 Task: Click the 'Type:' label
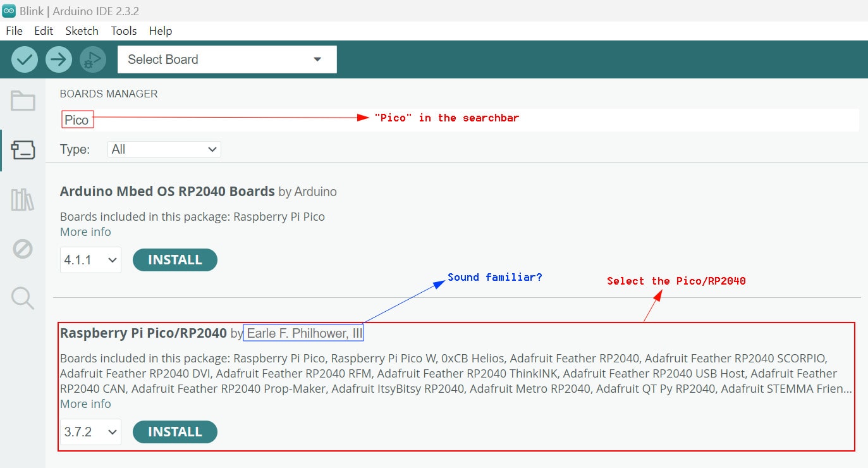[x=75, y=150]
